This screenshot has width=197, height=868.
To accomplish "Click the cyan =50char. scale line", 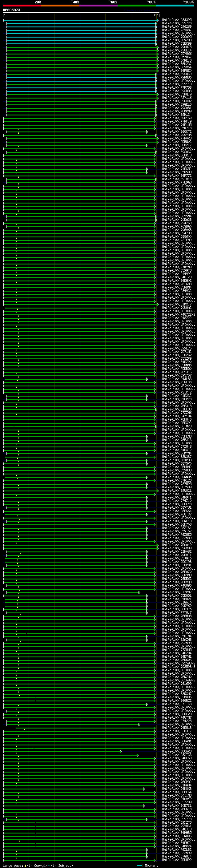I will pyautogui.click(x=139, y=865).
